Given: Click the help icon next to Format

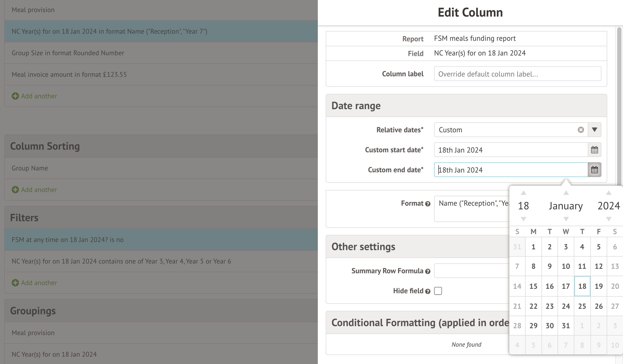Looking at the screenshot, I should pos(428,204).
